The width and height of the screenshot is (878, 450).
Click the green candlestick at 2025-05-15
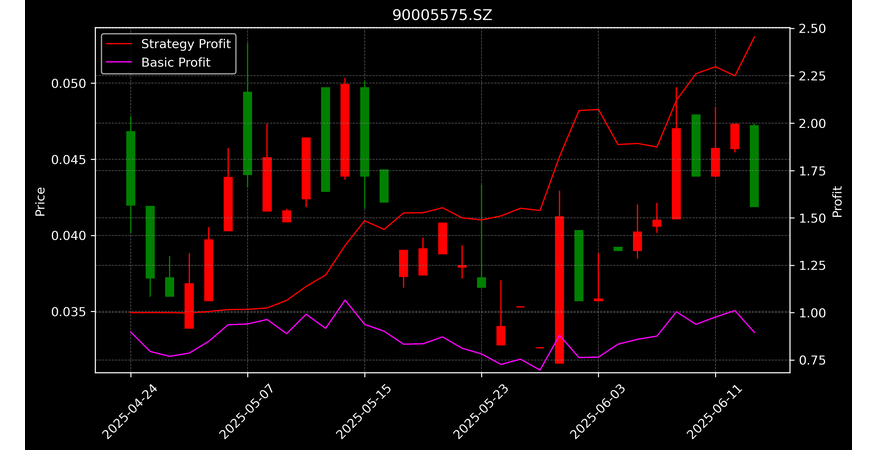365,132
